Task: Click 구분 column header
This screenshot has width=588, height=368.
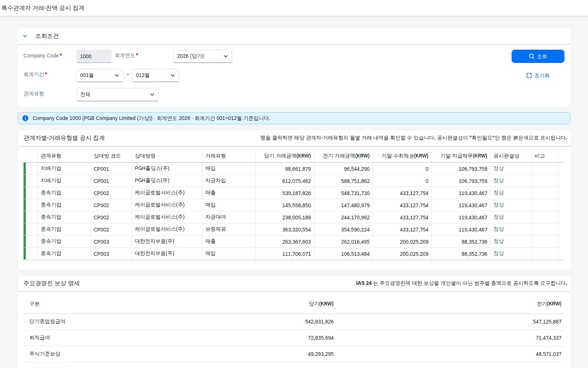Action: [34, 304]
